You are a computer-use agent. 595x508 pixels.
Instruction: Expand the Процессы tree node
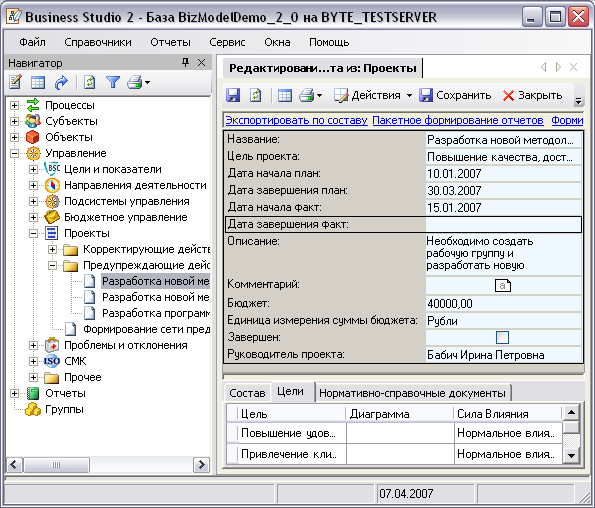(x=14, y=105)
